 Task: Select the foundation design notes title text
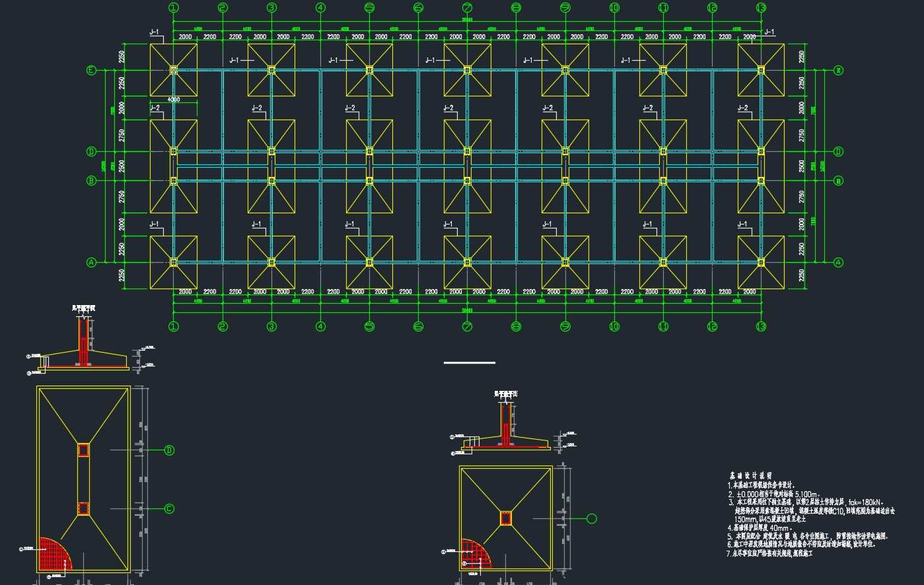coord(750,475)
